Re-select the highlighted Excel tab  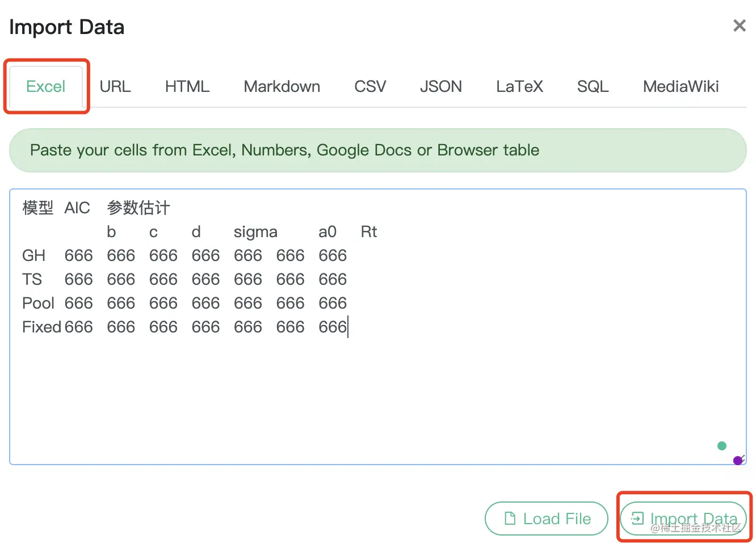pyautogui.click(x=45, y=86)
